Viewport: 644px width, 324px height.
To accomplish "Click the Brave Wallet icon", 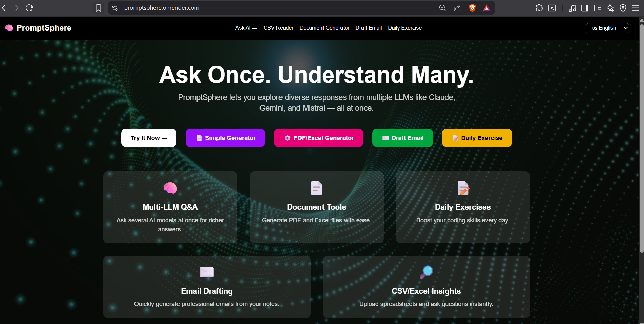I will coord(598,8).
